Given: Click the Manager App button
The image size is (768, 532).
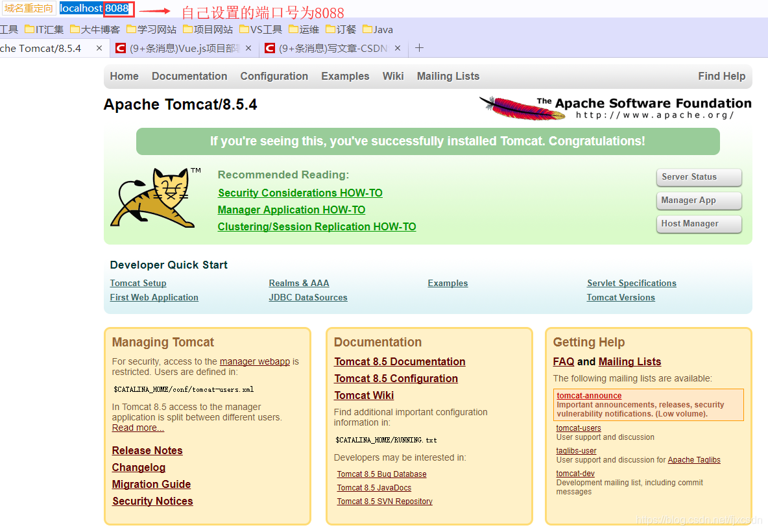Looking at the screenshot, I should click(x=699, y=200).
